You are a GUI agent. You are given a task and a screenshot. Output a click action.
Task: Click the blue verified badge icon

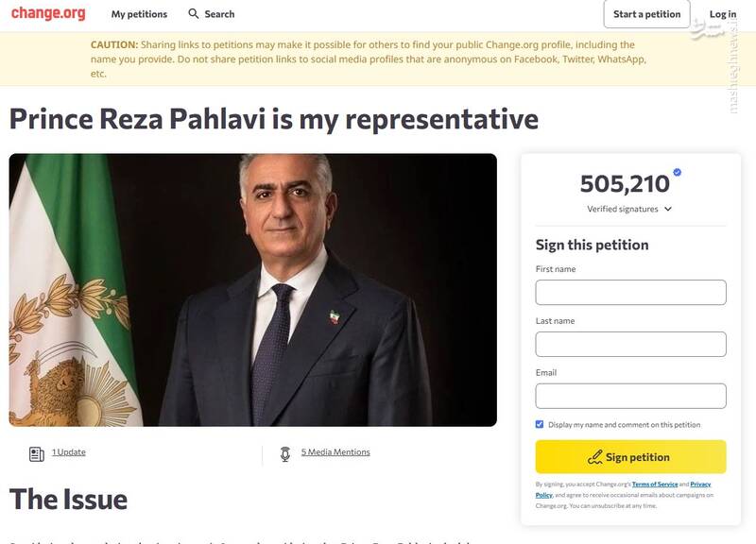point(677,173)
